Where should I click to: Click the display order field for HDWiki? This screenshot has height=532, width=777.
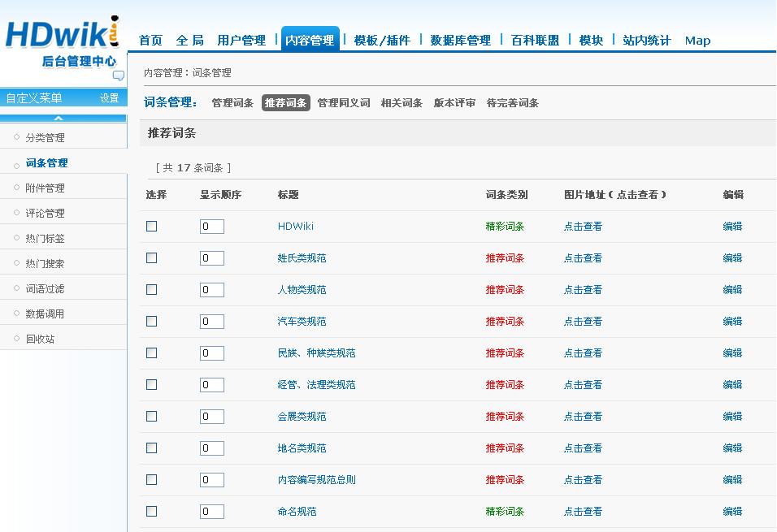(x=212, y=227)
